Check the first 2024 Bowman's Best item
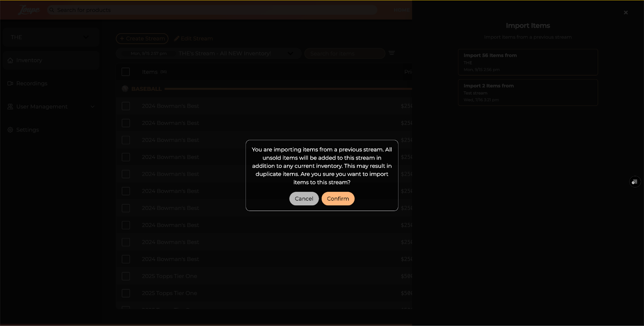The image size is (644, 326). (126, 106)
